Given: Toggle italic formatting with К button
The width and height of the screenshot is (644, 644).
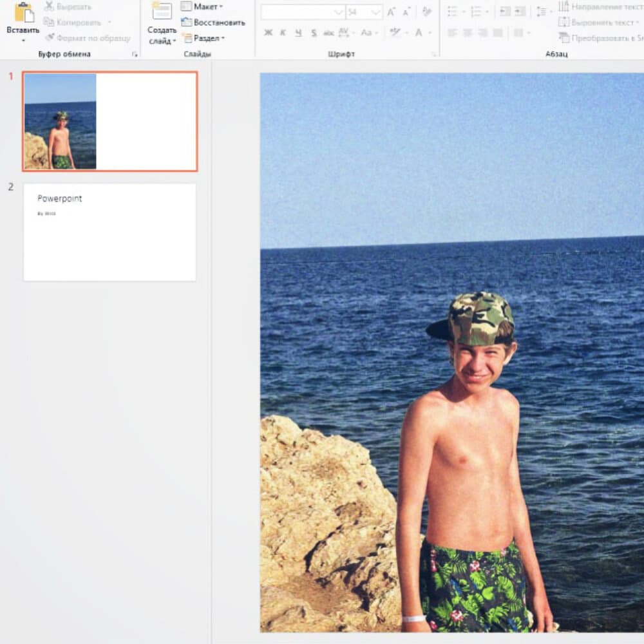Looking at the screenshot, I should click(x=283, y=32).
